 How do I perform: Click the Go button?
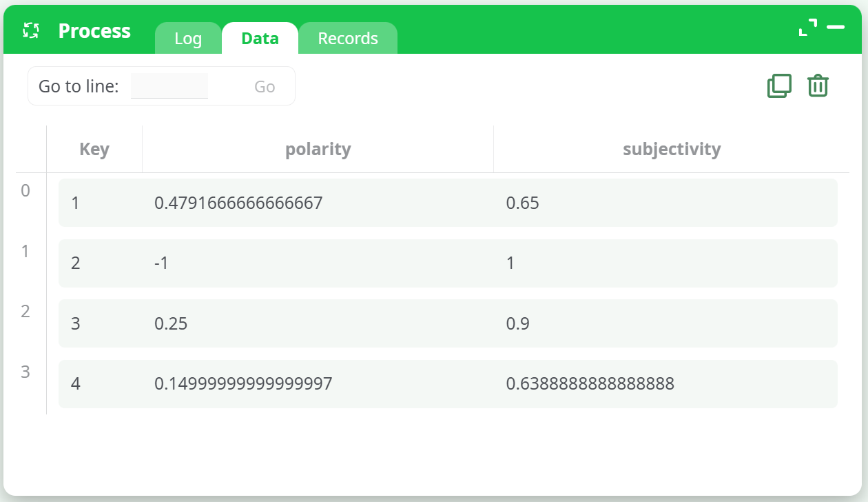264,86
